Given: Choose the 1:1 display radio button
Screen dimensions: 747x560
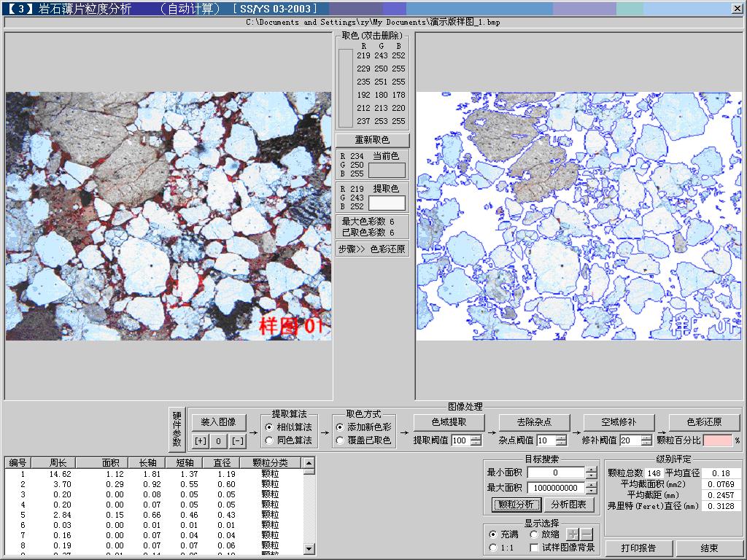Looking at the screenshot, I should point(494,548).
